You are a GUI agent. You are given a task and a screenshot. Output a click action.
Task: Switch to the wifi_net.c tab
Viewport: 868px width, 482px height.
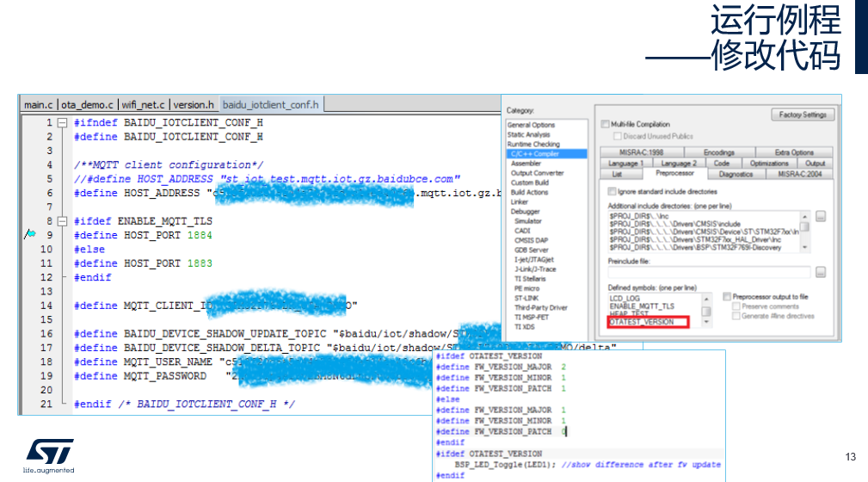[143, 105]
